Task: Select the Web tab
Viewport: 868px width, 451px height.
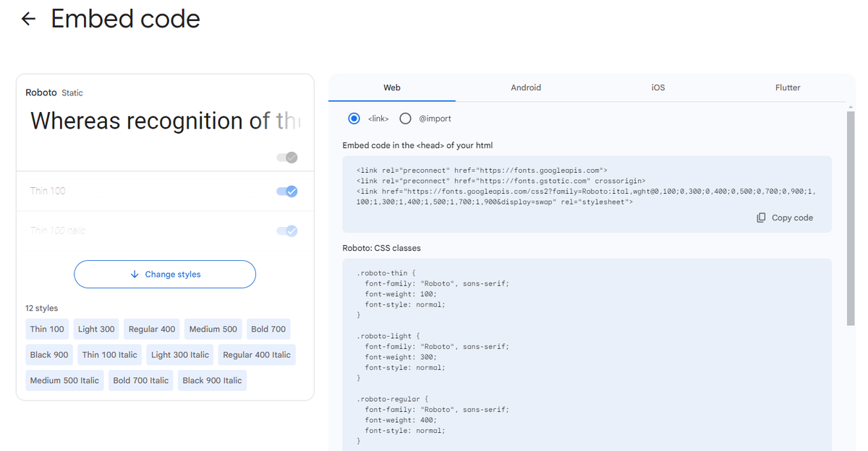Action: click(392, 87)
